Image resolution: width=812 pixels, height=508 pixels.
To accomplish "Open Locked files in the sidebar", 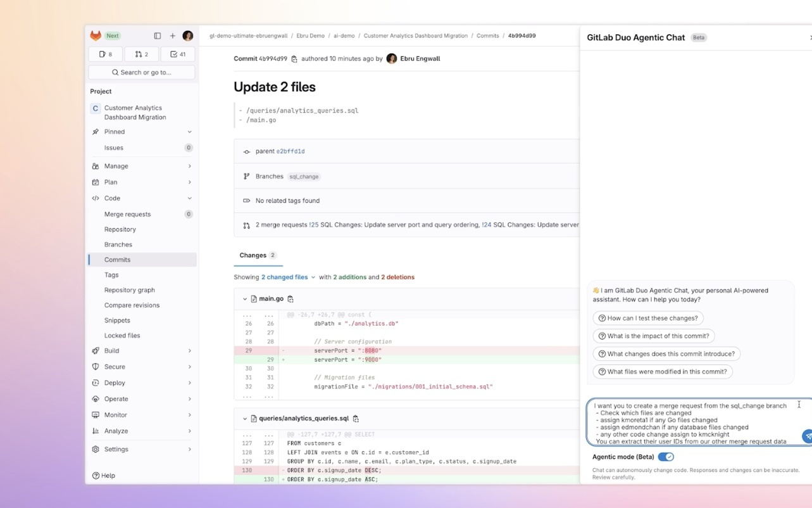I will tap(142, 336).
